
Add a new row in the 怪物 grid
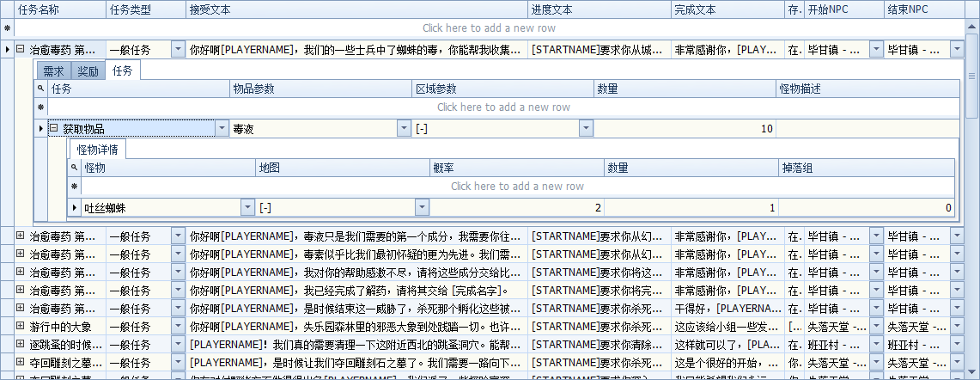[517, 187]
